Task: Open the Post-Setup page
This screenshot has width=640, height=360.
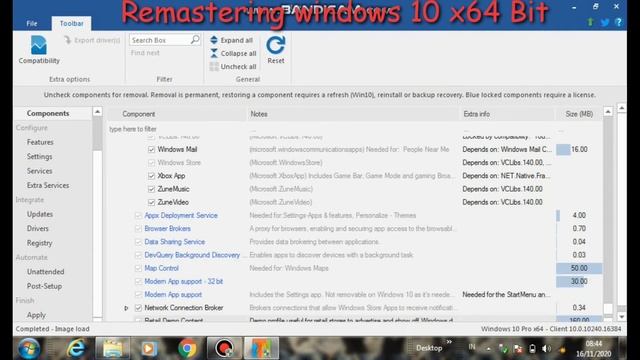Action: coord(44,286)
